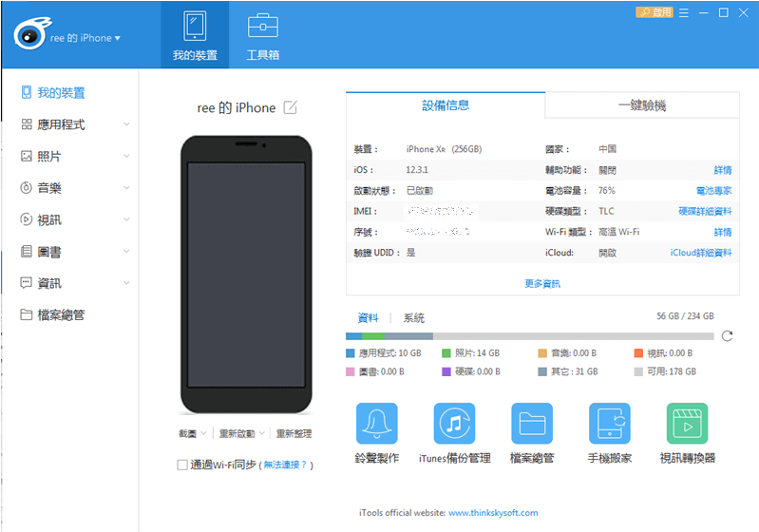Click the storage usage bar
Screen dimensions: 759x532
tap(529, 336)
